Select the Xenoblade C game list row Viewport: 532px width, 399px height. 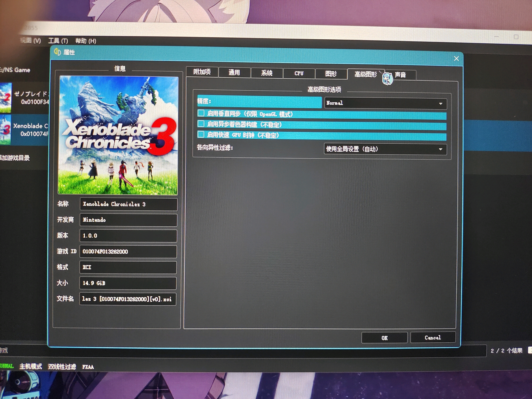[24, 130]
